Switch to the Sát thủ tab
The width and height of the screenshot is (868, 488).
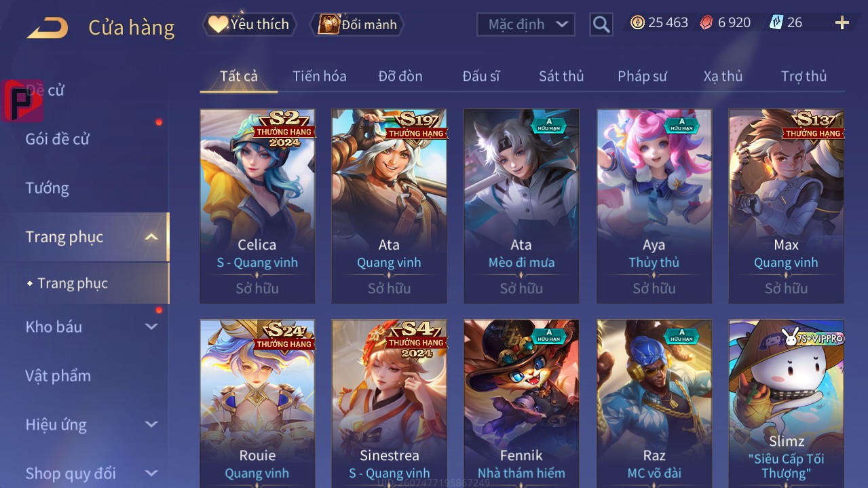pos(561,76)
